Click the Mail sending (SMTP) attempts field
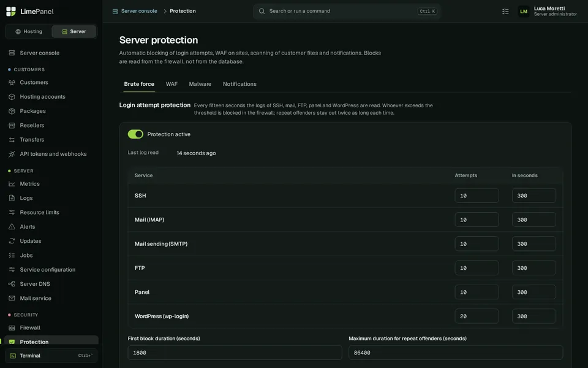Screen dimensions: 588x368 [477, 243]
